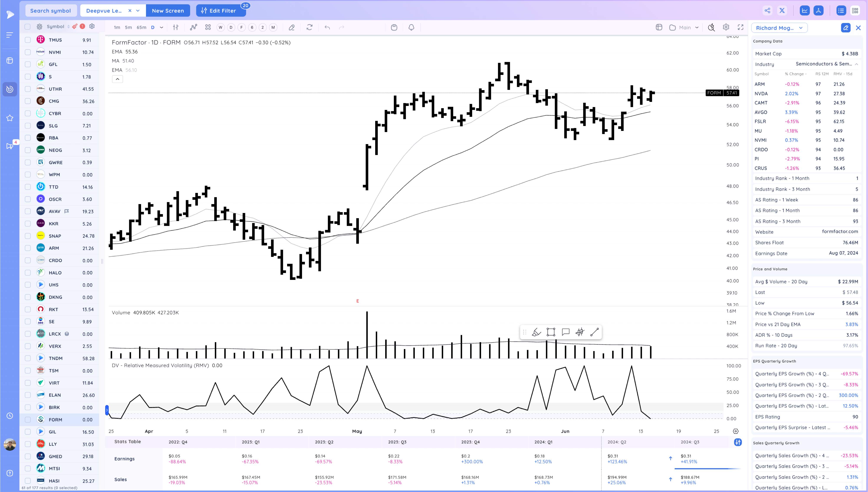Open the indicators icon in chart toolbar
Image resolution: width=868 pixels, height=492 pixels.
tap(193, 27)
